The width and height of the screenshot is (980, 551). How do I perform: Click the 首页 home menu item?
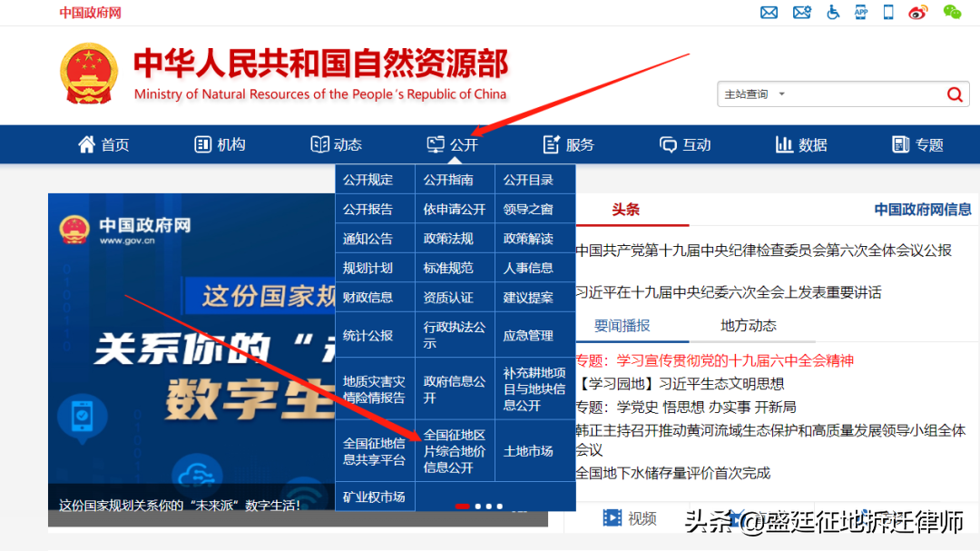(x=103, y=143)
